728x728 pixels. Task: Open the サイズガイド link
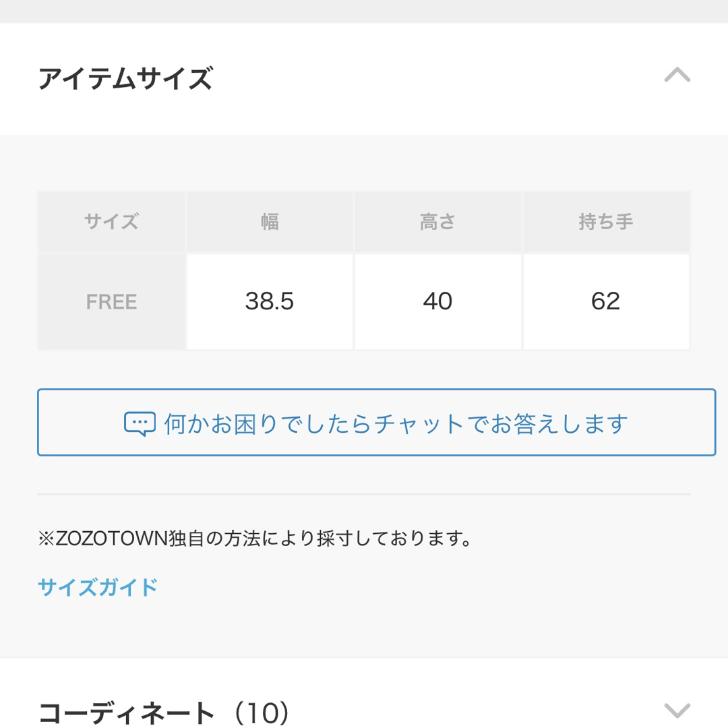[98, 587]
